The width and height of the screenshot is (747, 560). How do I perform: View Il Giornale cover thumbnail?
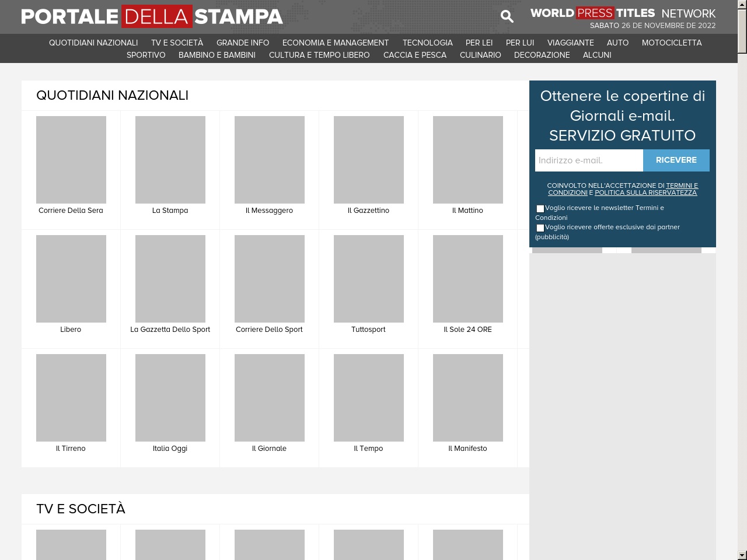tap(270, 398)
